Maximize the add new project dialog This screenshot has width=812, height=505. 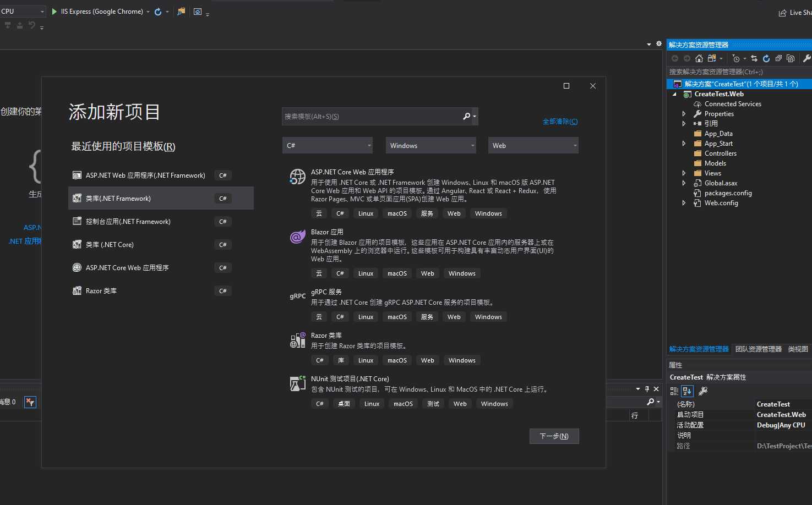566,86
